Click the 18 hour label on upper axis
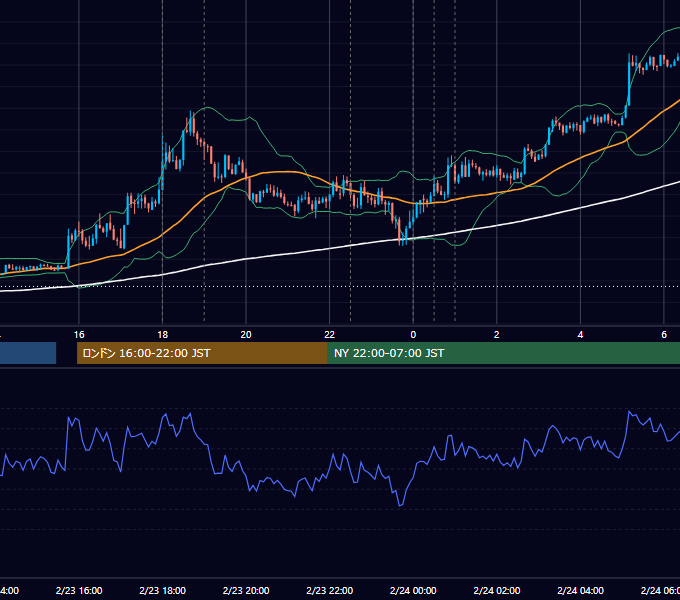680x600 pixels. [x=163, y=335]
